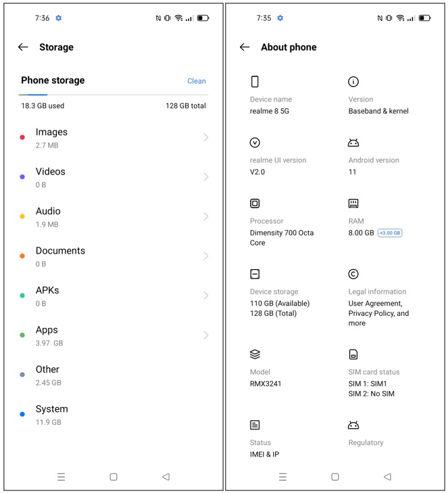Expand the Videos chevron
Image resolution: width=448 pixels, height=493 pixels.
click(x=206, y=177)
